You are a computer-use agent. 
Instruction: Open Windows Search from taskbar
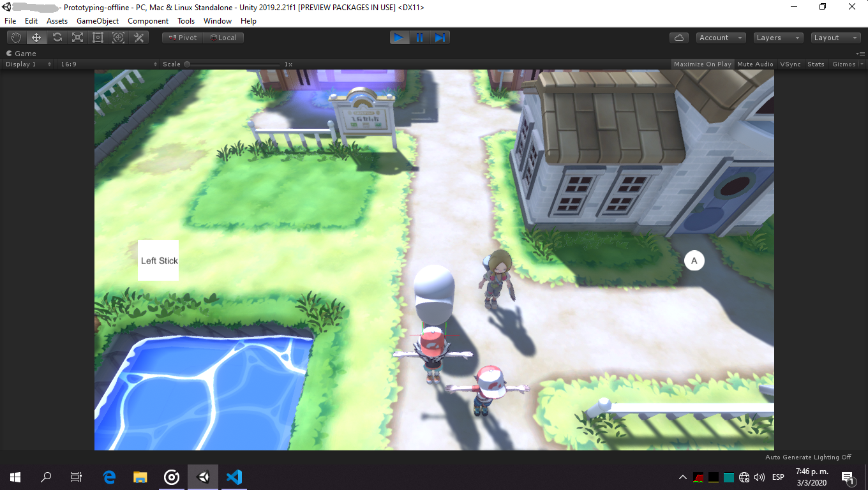(46, 477)
